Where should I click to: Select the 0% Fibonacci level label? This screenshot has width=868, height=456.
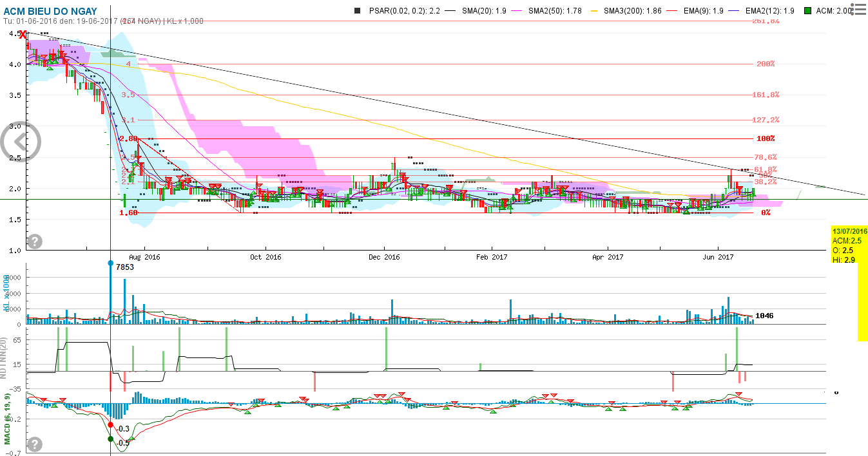pos(767,213)
